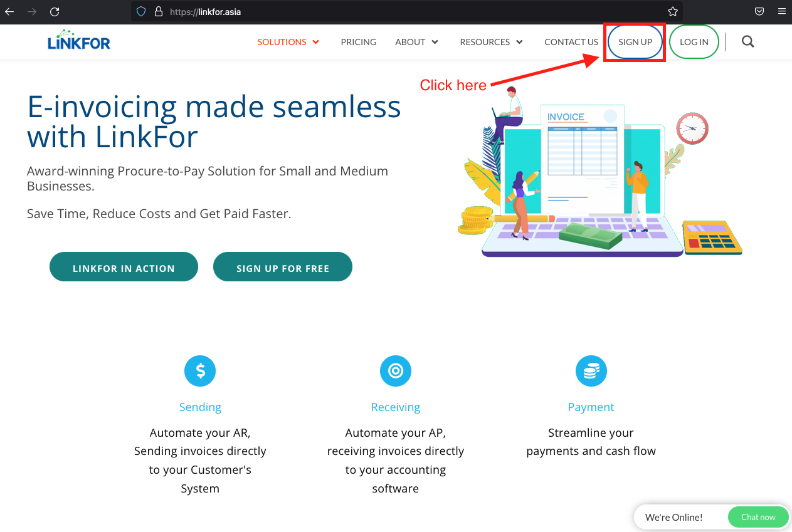Click the browser forward arrow
This screenshot has width=792, height=532.
click(x=32, y=11)
